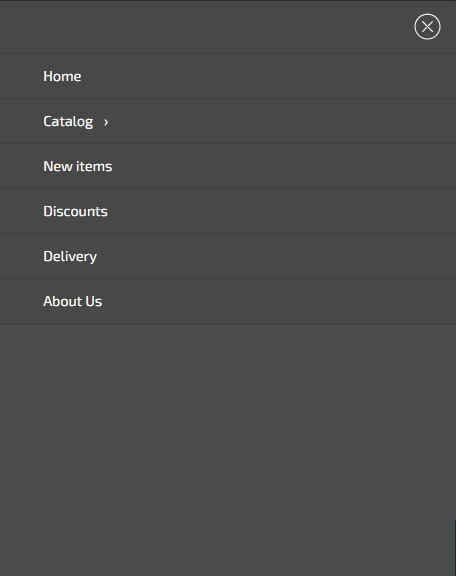
Task: Expand the Catalog submenu chevron arrow
Action: tap(106, 122)
